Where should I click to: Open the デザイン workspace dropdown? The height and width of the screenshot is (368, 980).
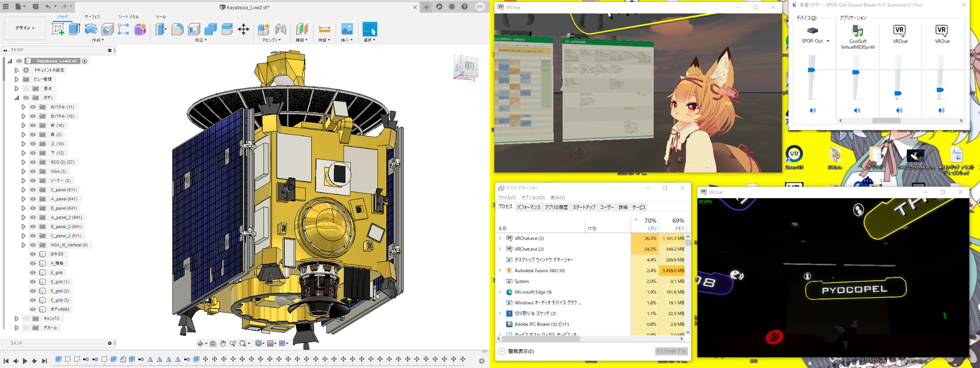25,28
